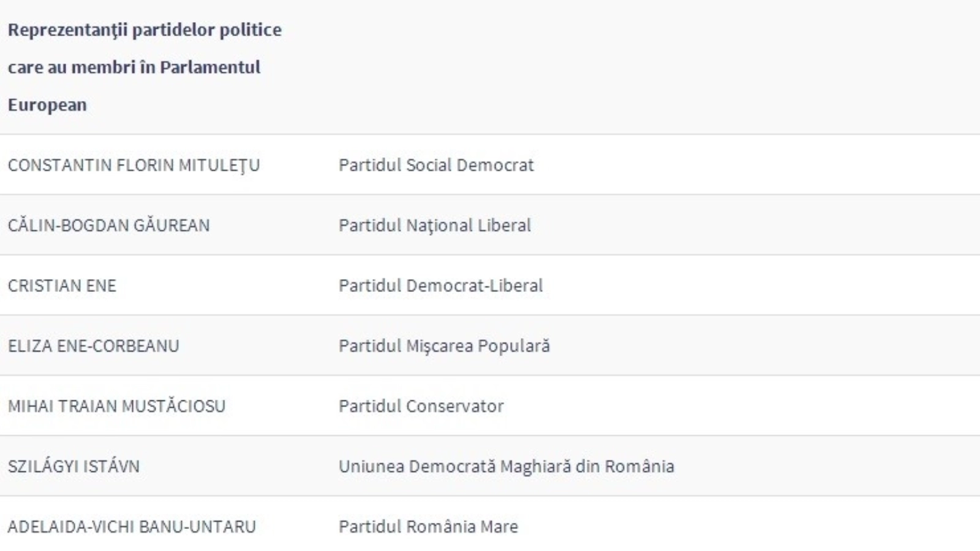Select the name CĂLIN-BOGDAN GĂUREAN
980x551 pixels.
[x=108, y=225]
